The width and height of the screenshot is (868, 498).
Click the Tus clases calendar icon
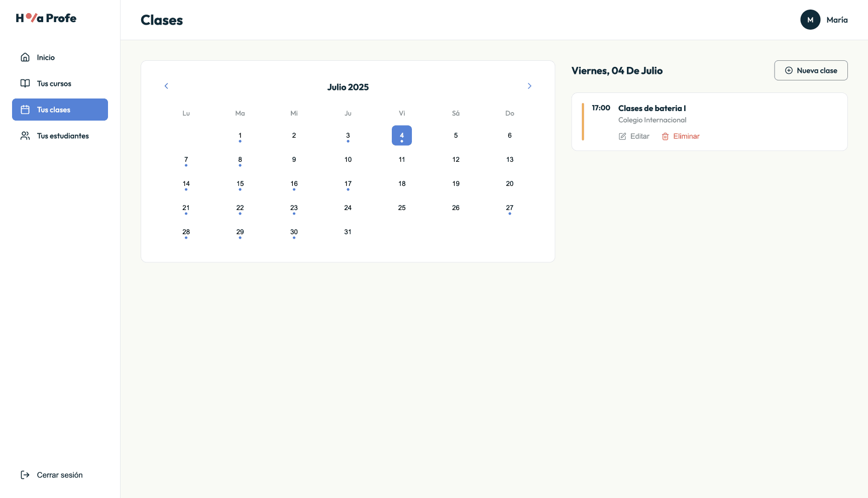(x=25, y=109)
